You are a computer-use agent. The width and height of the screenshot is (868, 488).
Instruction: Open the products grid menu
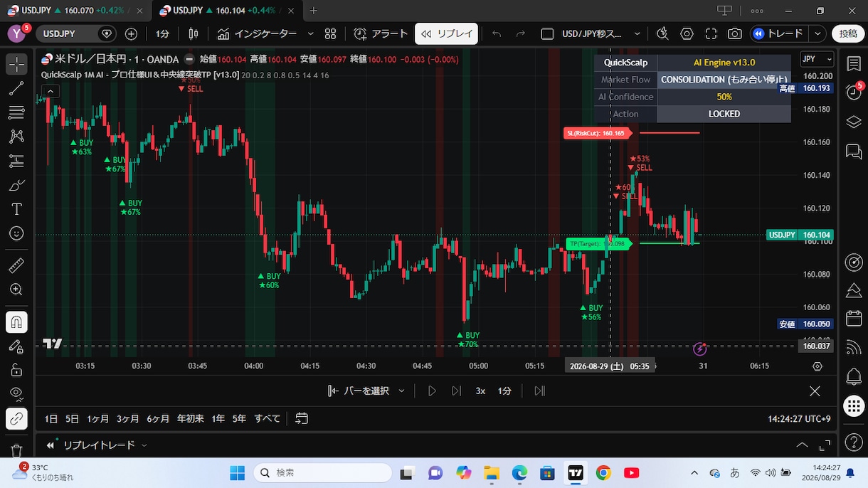(854, 406)
